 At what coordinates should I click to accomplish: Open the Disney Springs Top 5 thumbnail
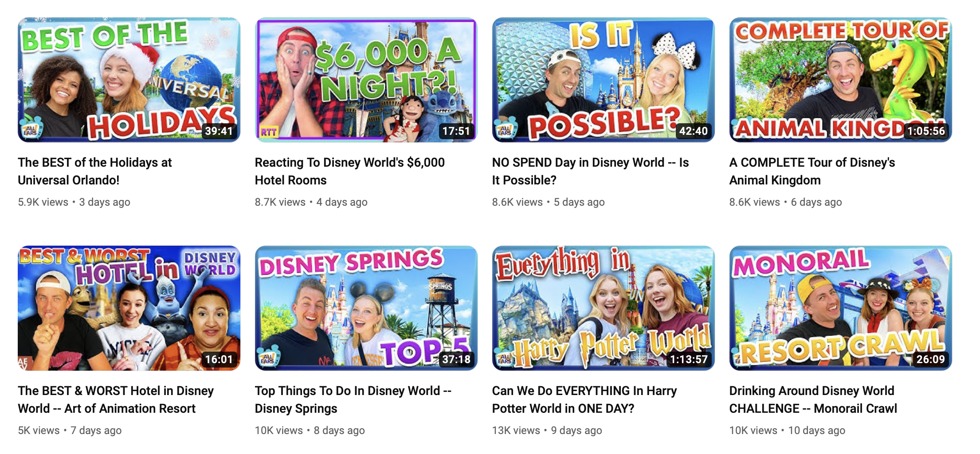point(366,308)
